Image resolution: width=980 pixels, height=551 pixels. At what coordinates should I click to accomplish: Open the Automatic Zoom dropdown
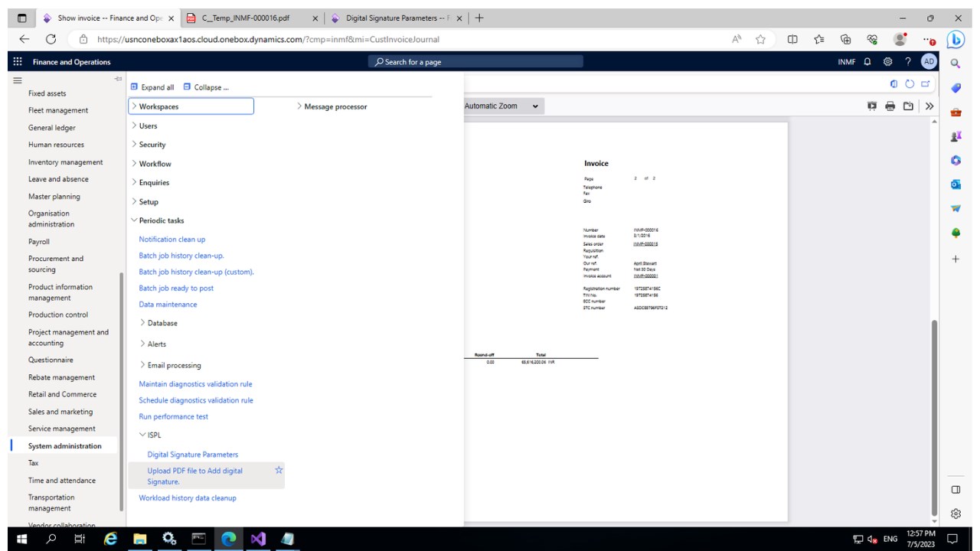(502, 106)
